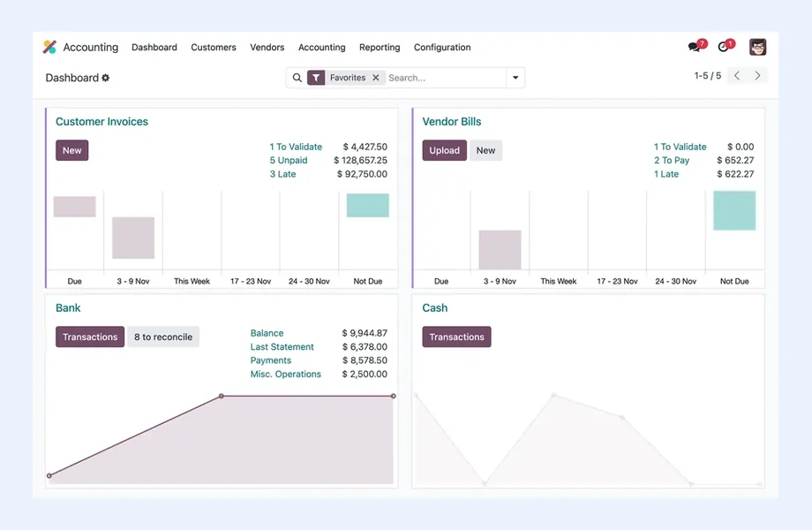Click Due bar in Customer Invoices chart

74,207
